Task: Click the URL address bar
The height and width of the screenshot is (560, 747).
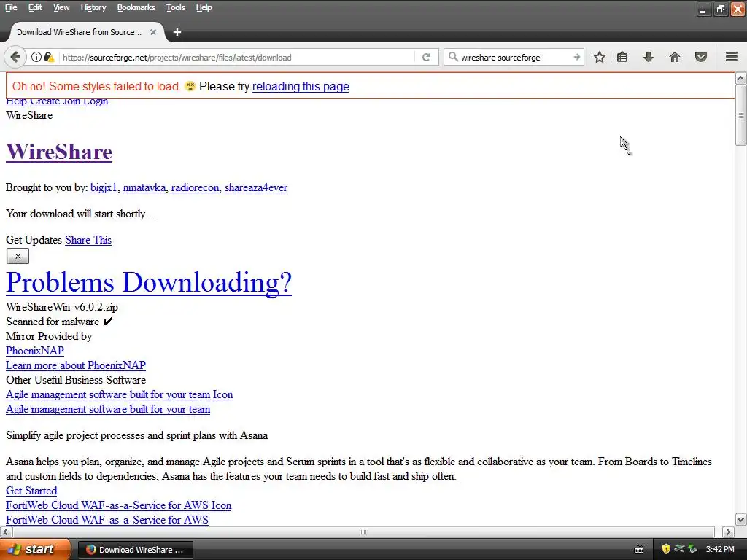Action: pos(237,57)
